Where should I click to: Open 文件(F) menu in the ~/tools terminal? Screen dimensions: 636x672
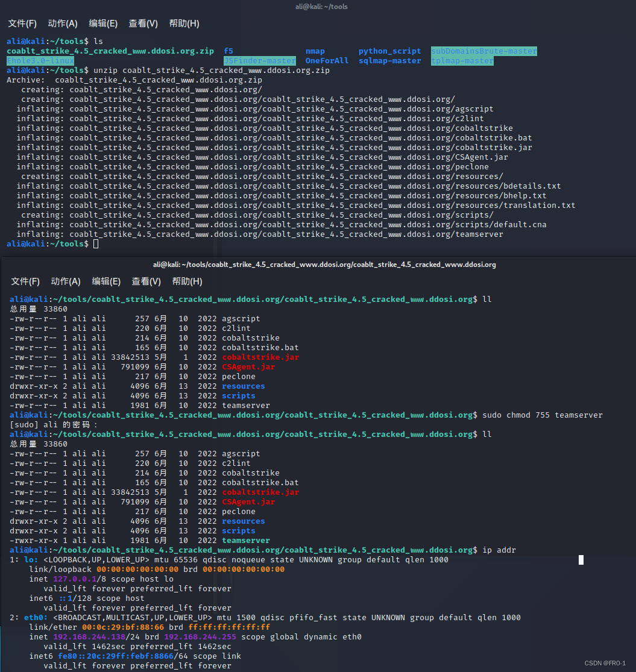(22, 24)
